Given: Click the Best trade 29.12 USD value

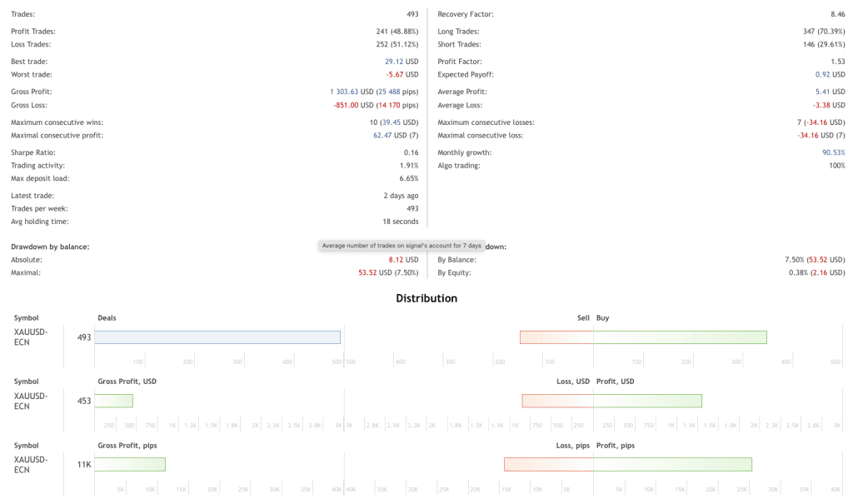Looking at the screenshot, I should [402, 62].
